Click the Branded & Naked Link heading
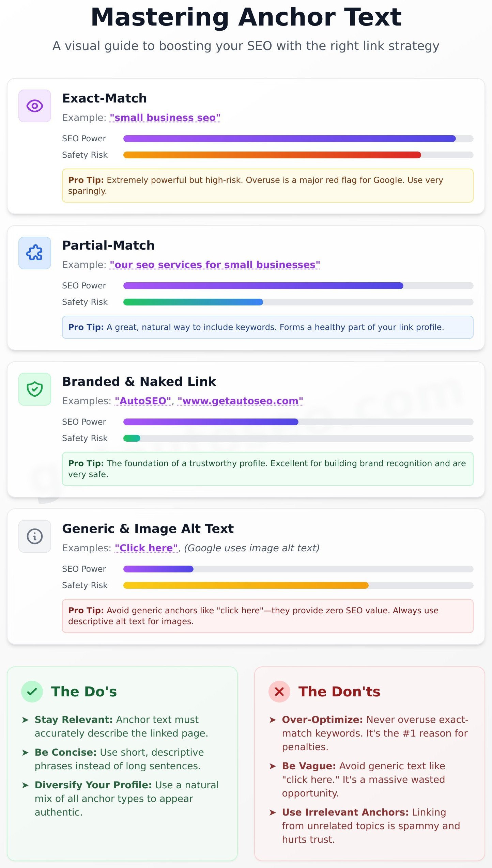Screen dimensions: 492x868 click(139, 382)
